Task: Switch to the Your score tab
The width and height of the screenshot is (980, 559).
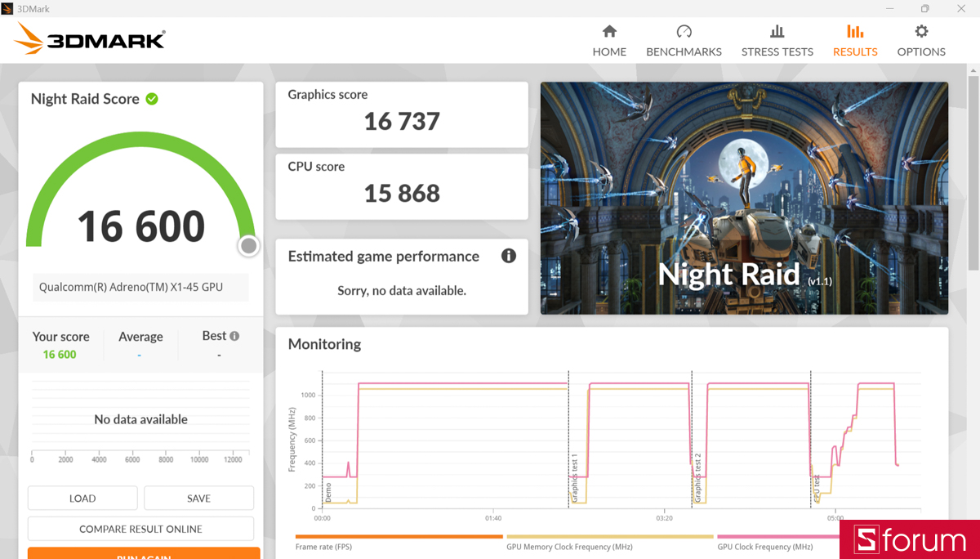Action: [x=61, y=343]
